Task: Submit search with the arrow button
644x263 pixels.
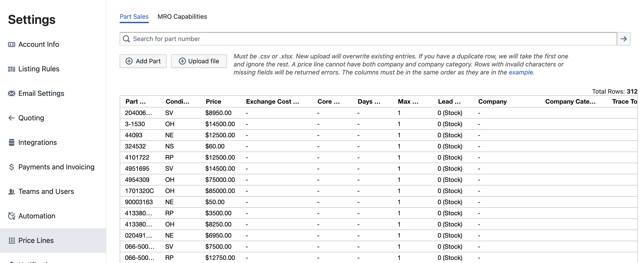Action: tap(623, 39)
